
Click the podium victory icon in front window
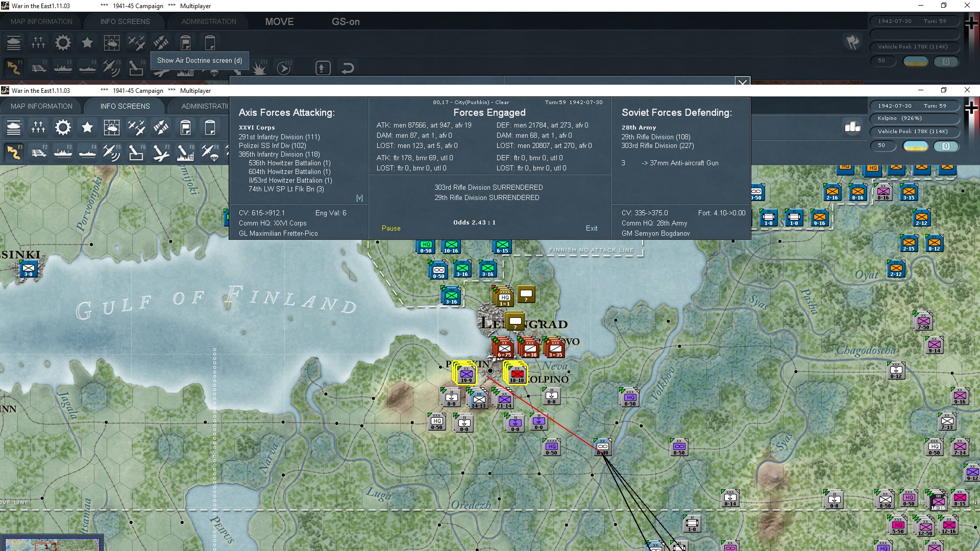852,127
